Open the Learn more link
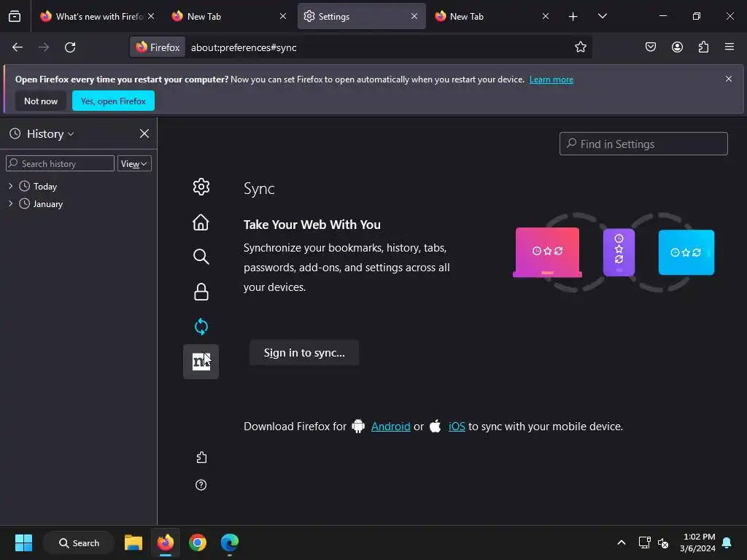 (551, 79)
